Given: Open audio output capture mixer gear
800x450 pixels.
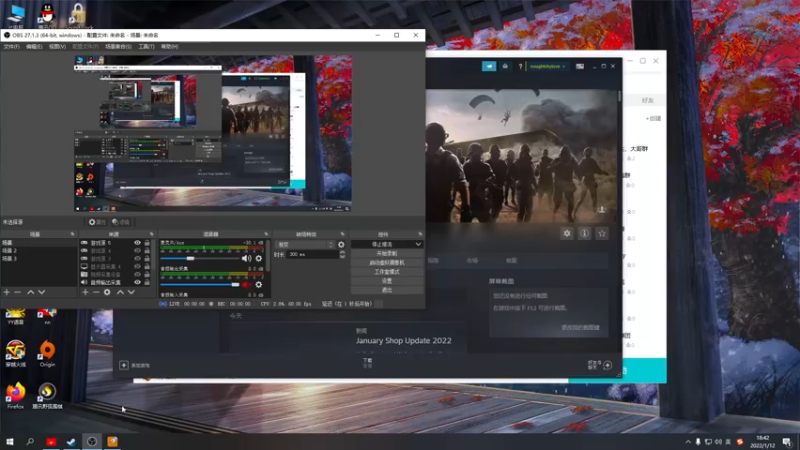Looking at the screenshot, I should click(259, 285).
